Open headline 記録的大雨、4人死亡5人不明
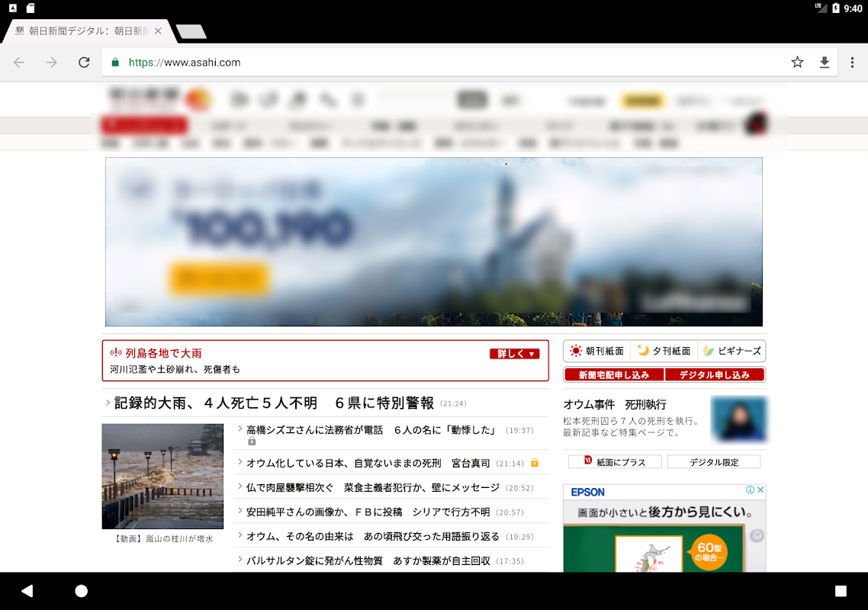This screenshot has height=610, width=868. click(x=274, y=403)
